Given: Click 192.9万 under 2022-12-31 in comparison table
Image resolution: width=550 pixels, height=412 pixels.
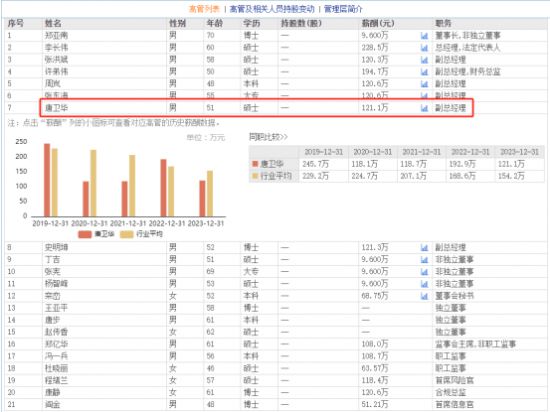Looking at the screenshot, I should [462, 164].
